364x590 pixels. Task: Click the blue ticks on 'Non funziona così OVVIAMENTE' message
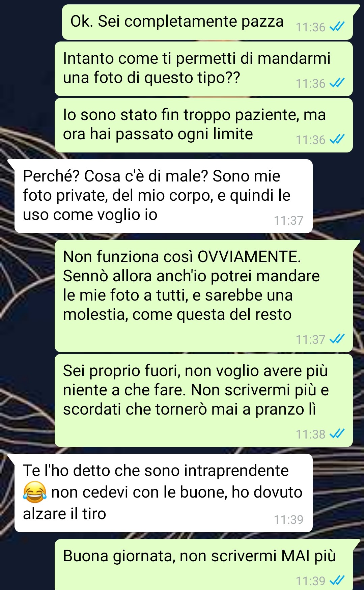(x=337, y=339)
